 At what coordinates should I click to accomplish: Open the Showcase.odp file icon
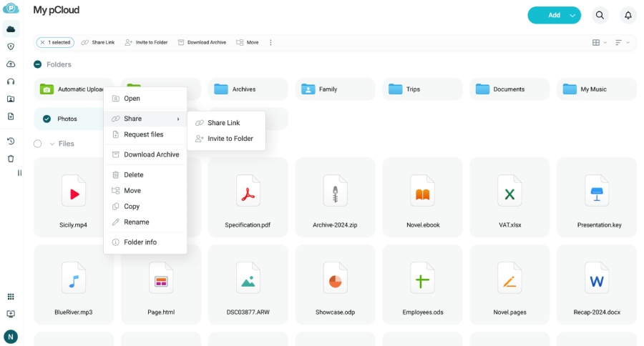coord(335,278)
